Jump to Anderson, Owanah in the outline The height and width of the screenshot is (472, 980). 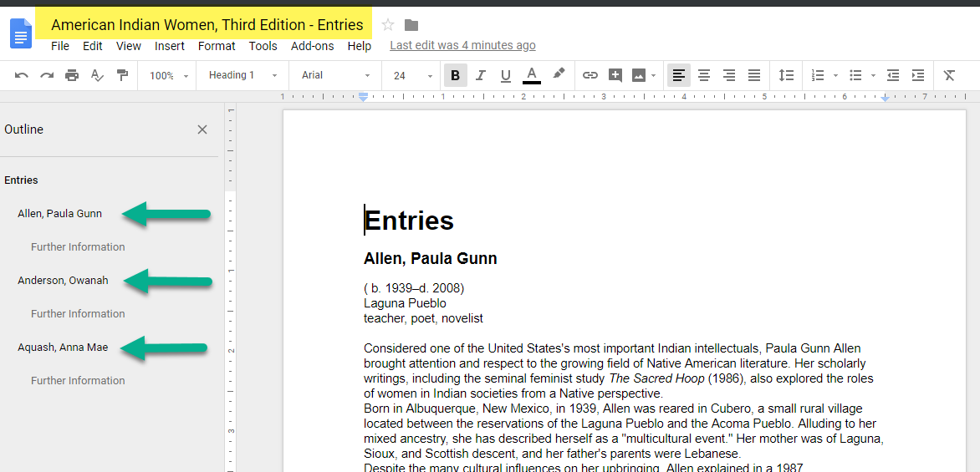point(63,281)
